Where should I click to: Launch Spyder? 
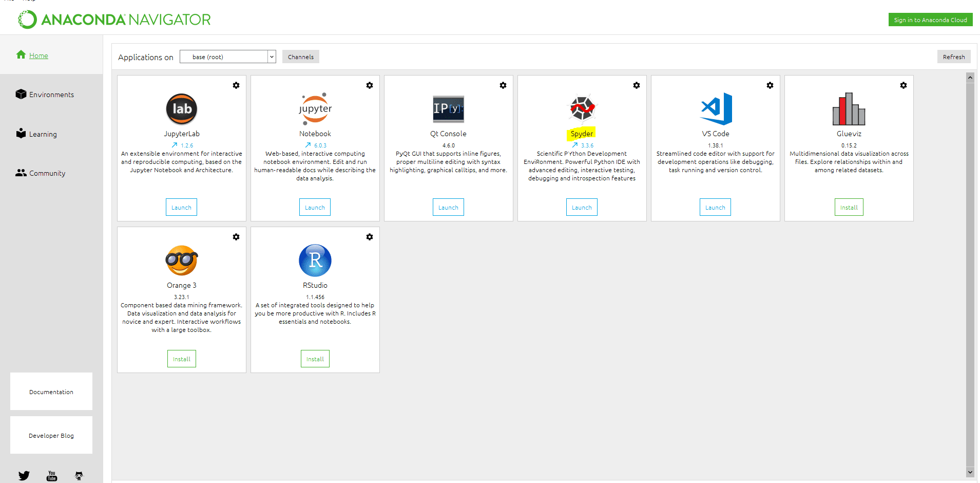pos(582,207)
